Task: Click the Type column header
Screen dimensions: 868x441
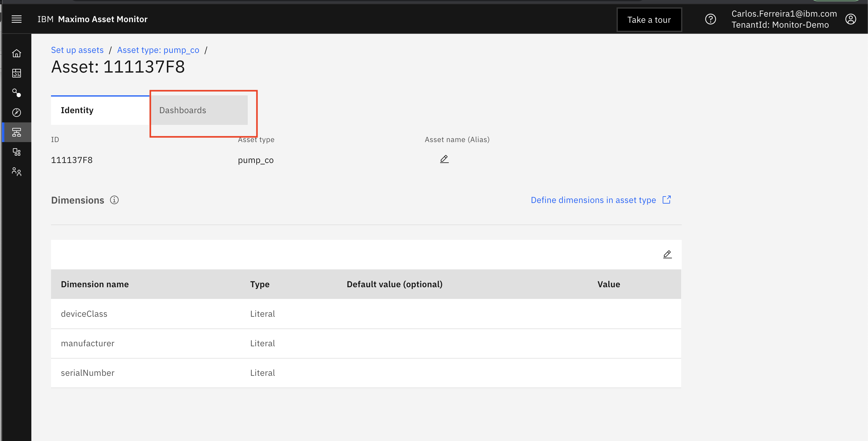Action: pos(260,284)
